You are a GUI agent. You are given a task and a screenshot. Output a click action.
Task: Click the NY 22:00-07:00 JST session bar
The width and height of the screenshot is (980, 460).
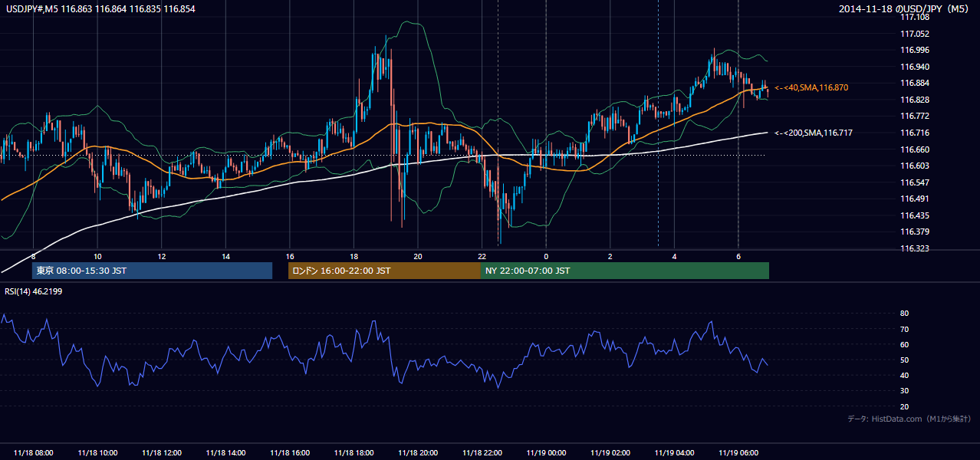click(625, 271)
